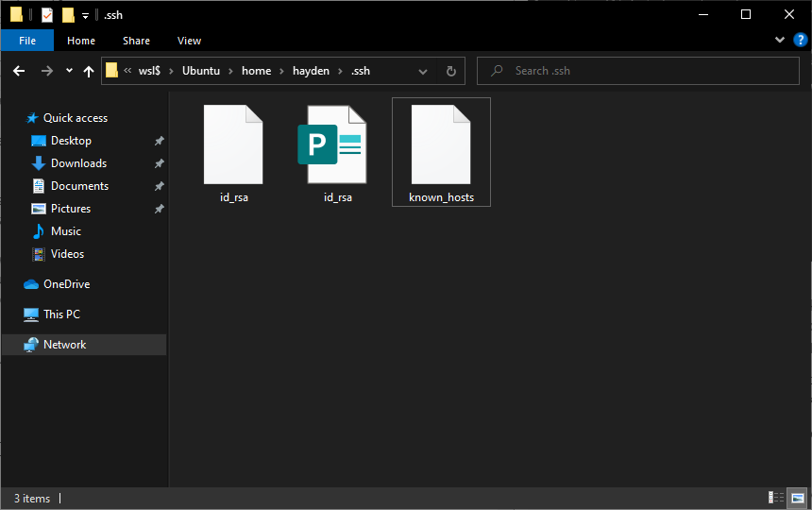
Task: Go up one folder level
Action: coord(89,71)
